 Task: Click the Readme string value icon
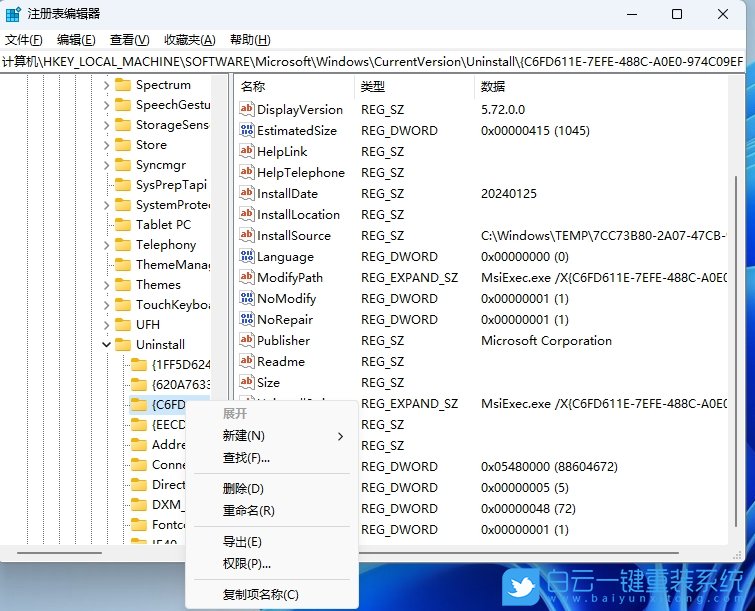point(247,361)
